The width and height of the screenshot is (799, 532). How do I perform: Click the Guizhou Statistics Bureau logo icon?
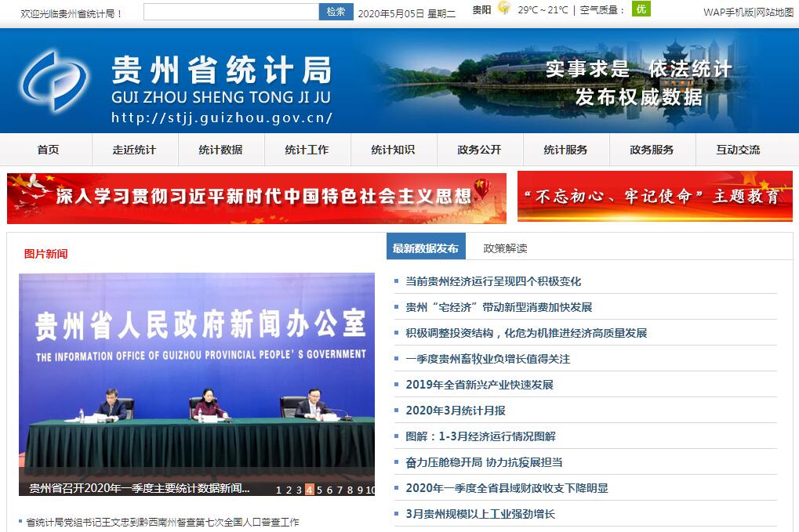point(54,81)
